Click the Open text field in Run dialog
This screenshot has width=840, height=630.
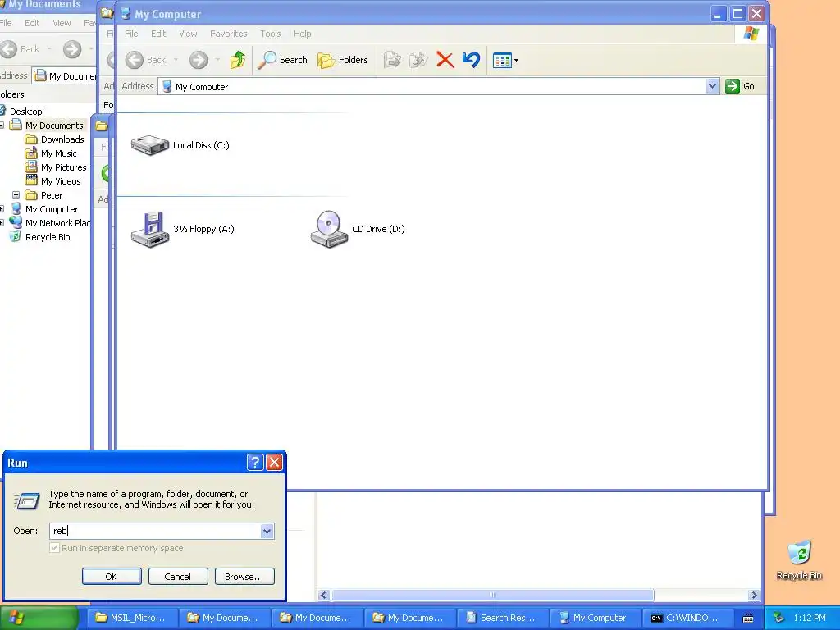click(x=155, y=531)
